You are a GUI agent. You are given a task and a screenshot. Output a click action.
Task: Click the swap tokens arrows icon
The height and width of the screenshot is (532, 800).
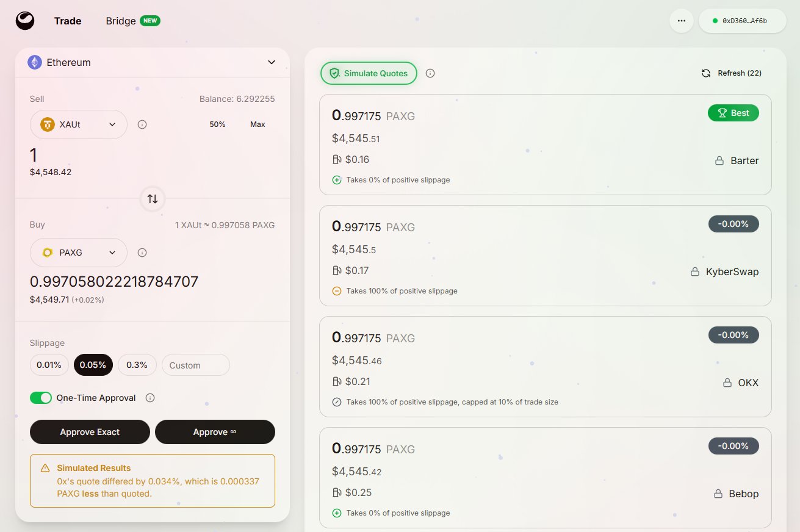(x=153, y=199)
